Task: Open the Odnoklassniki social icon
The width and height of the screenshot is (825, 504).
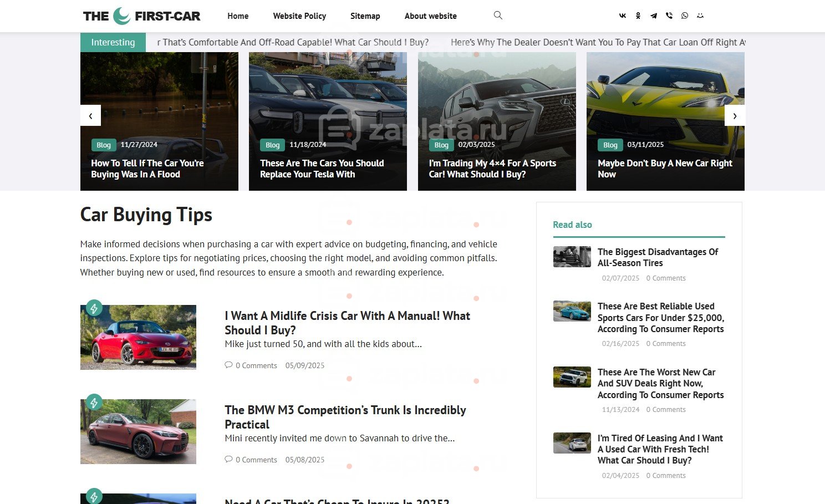Action: coord(638,16)
